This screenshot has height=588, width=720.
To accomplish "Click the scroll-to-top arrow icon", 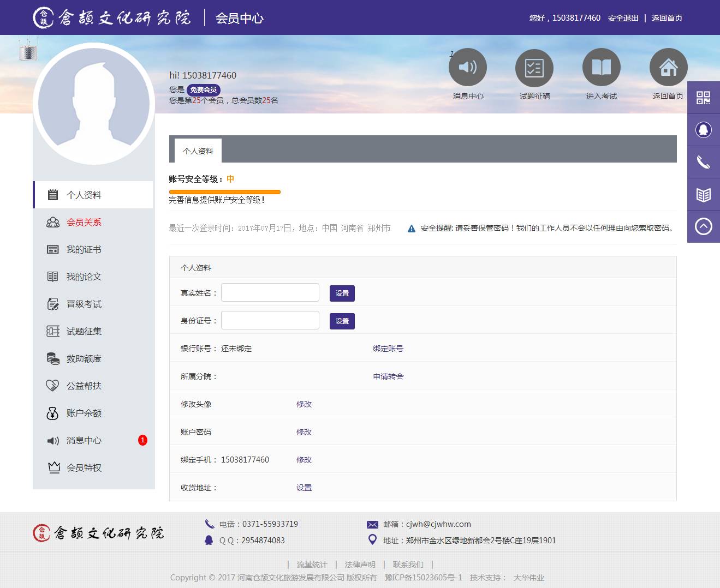I will [x=703, y=226].
